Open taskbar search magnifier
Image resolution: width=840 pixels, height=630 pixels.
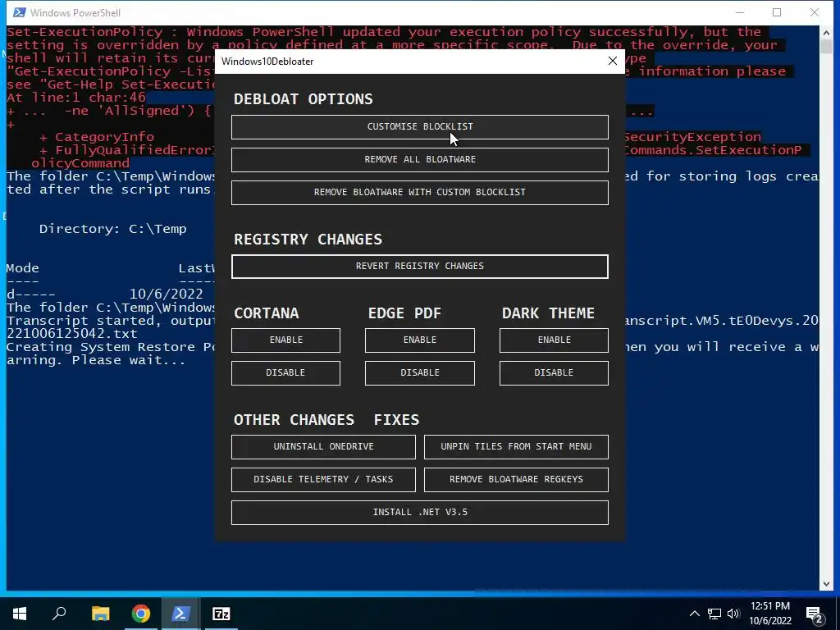coord(59,614)
